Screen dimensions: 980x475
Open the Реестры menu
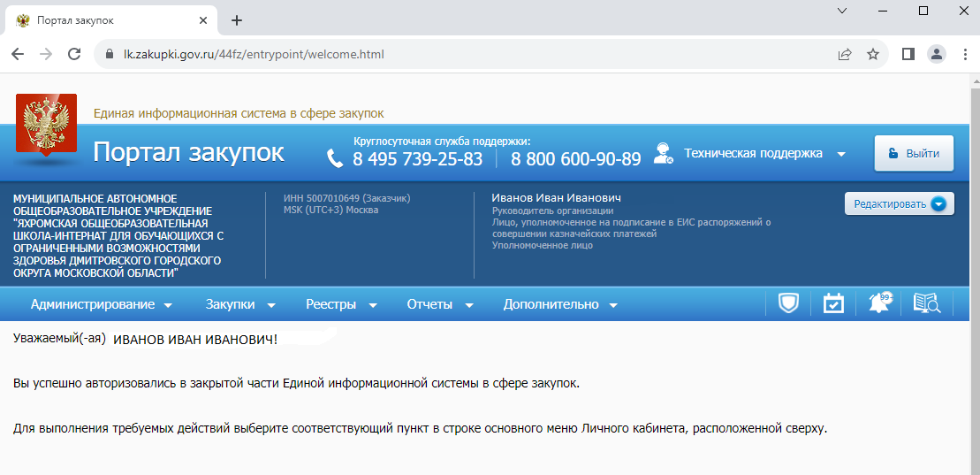[341, 304]
